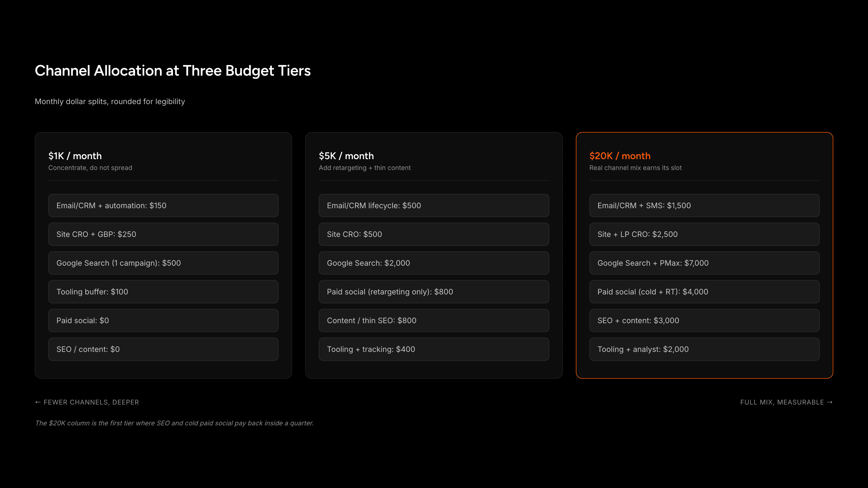Image resolution: width=868 pixels, height=488 pixels.
Task: Click the slide title Channel Allocation at Three Budget Tiers
Action: pos(173,71)
